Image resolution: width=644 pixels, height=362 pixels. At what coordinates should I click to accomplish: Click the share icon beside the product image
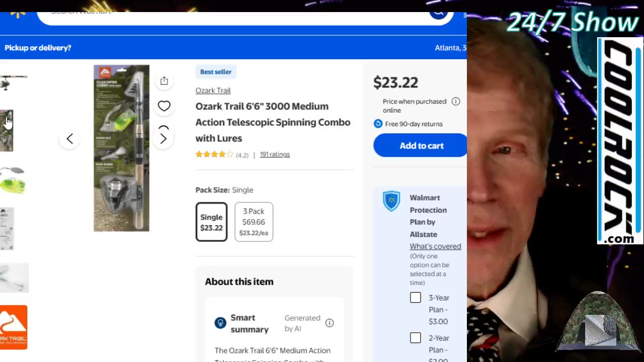tap(164, 81)
